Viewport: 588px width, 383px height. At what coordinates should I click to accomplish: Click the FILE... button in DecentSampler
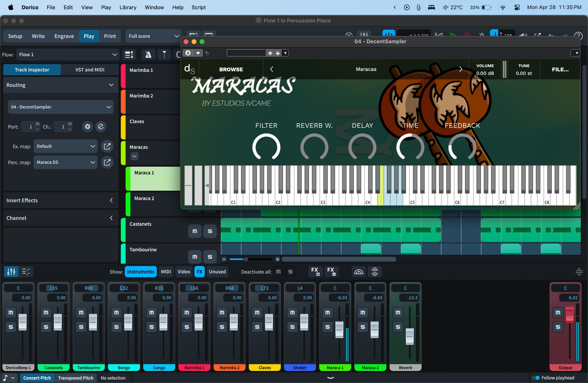[560, 69]
